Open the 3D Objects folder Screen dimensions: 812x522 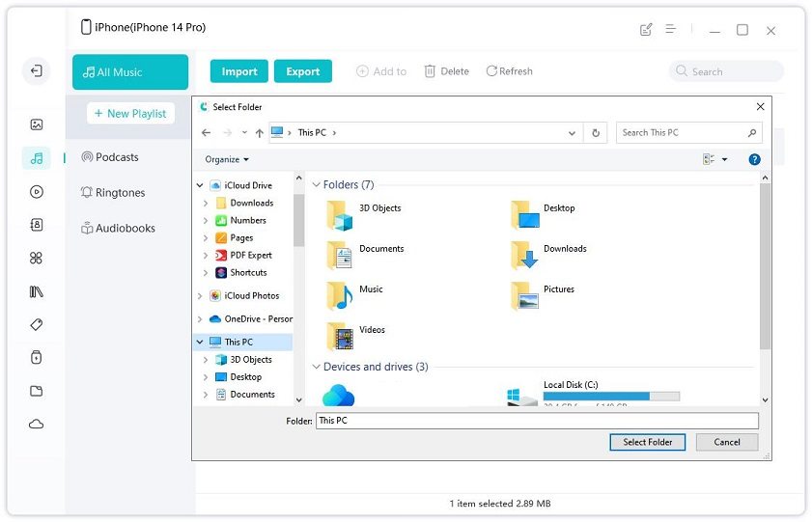click(364, 215)
